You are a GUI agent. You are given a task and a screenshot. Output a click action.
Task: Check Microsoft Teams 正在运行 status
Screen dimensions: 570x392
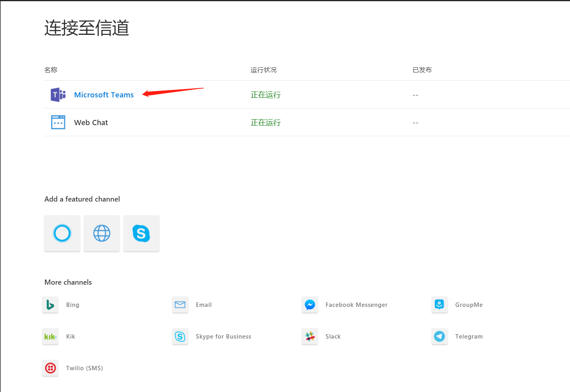point(265,95)
